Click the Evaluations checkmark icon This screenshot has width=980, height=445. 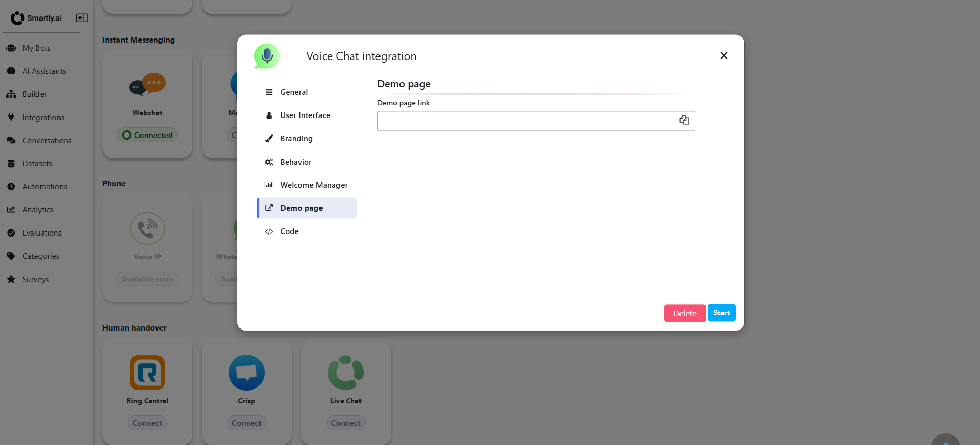[11, 233]
